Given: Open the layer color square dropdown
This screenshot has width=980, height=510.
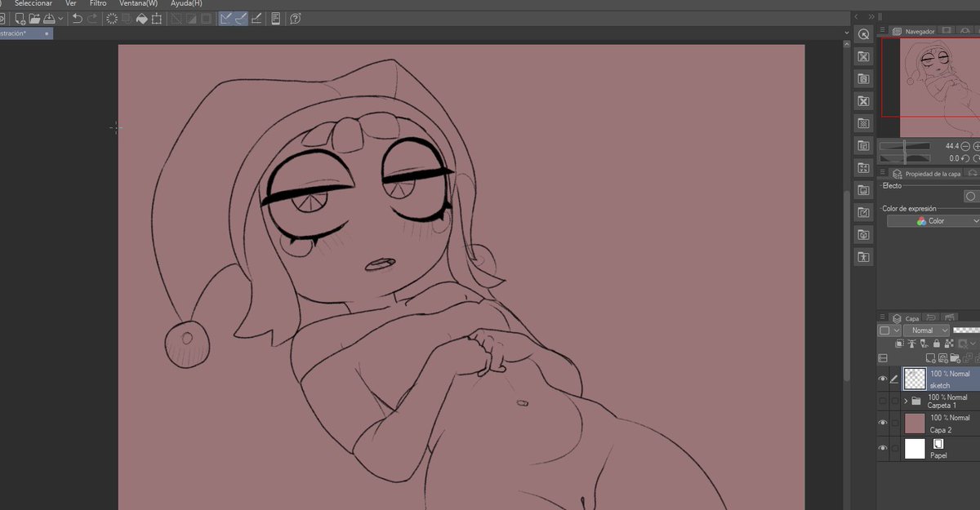Looking at the screenshot, I should coord(889,330).
